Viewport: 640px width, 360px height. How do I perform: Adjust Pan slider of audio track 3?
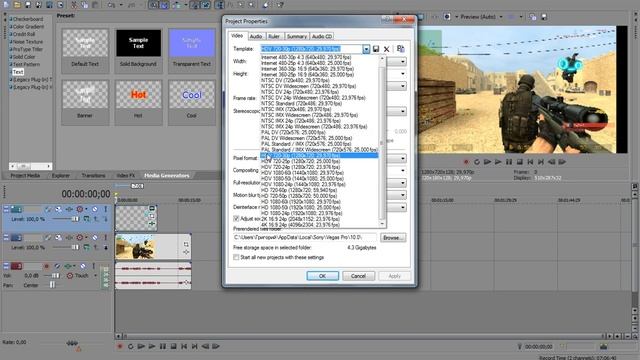click(x=52, y=285)
